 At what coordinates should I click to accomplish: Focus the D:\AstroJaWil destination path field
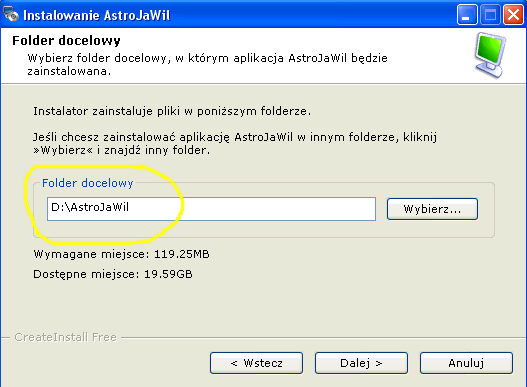tap(211, 209)
